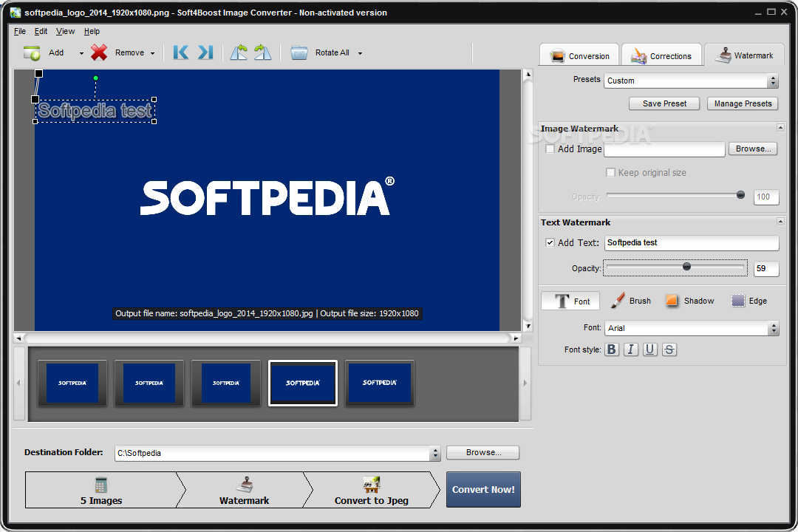The height and width of the screenshot is (532, 798).
Task: Open the Help menu
Action: 92,31
